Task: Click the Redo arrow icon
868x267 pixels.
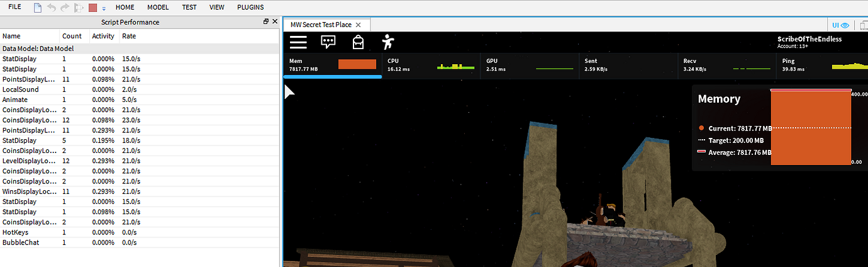Action: pyautogui.click(x=65, y=8)
